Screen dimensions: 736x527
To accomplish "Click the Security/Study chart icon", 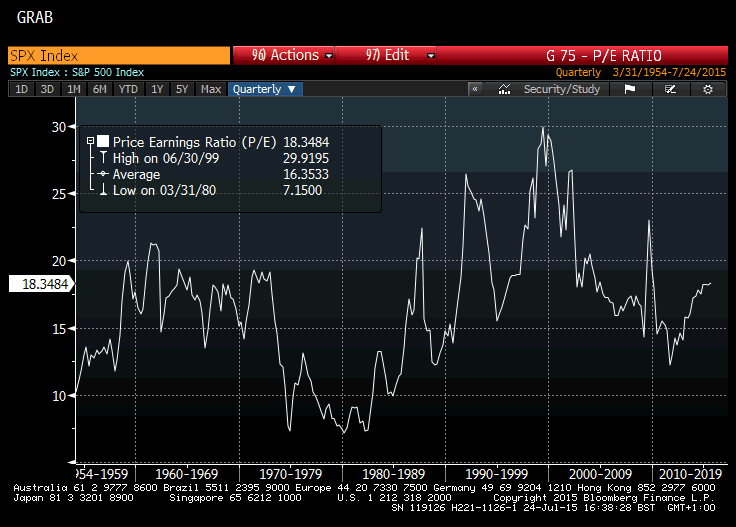I will (504, 89).
